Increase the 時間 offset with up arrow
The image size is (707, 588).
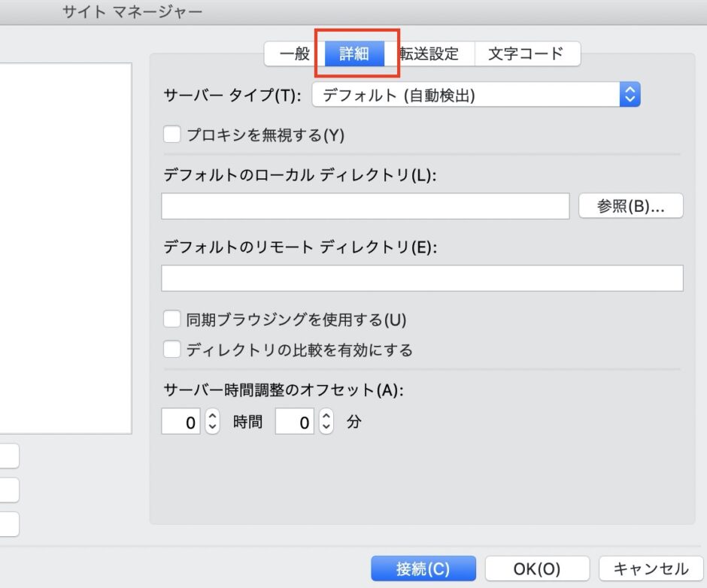[x=212, y=417]
